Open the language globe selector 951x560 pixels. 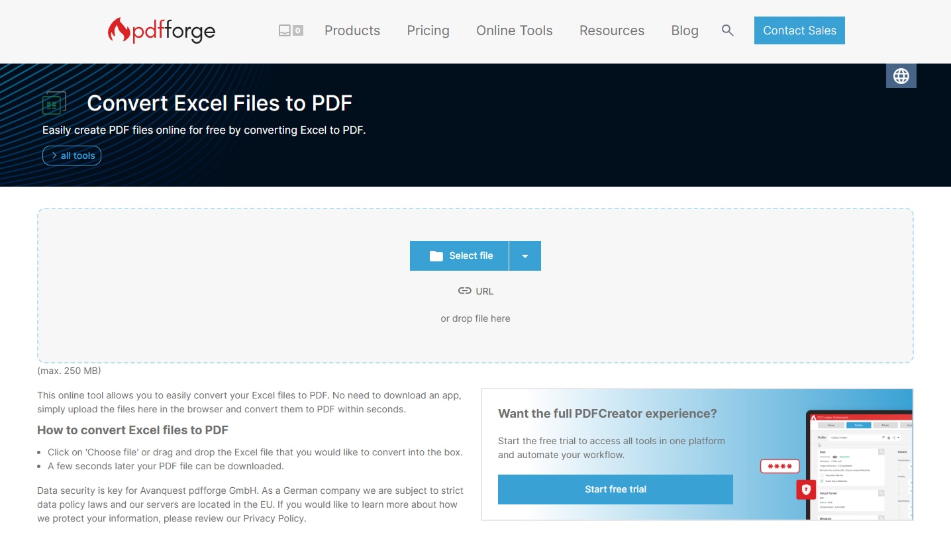click(901, 76)
